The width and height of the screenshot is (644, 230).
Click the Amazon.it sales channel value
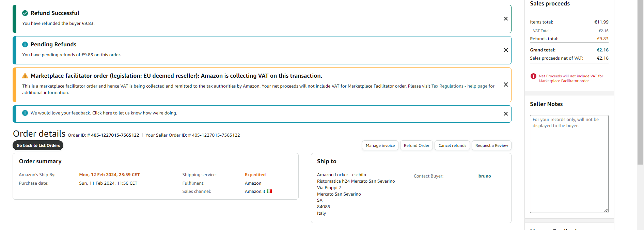click(255, 191)
